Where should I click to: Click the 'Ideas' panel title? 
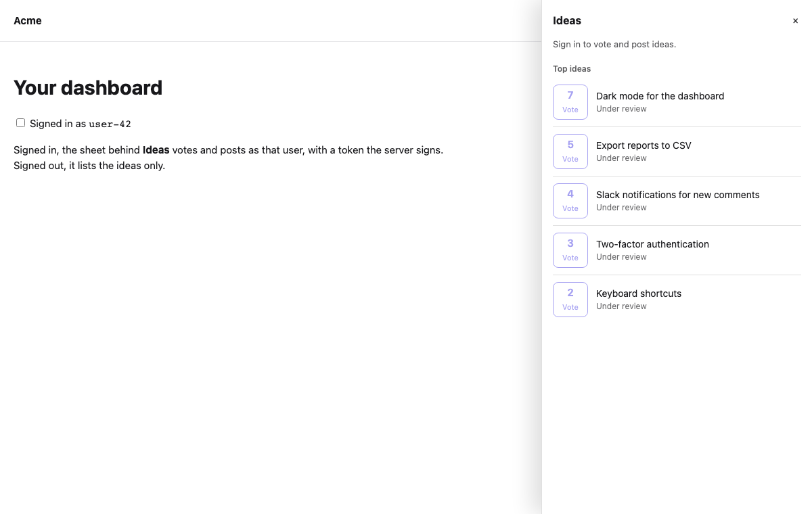(567, 21)
